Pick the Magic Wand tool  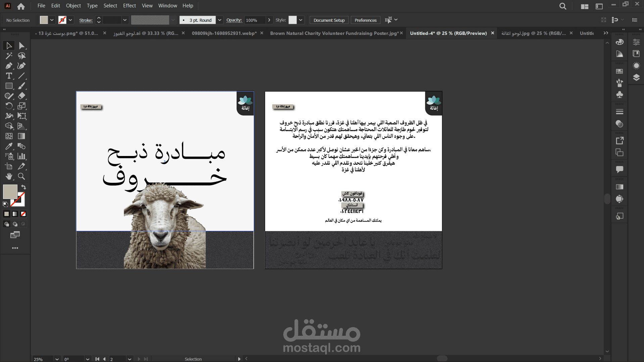[9, 56]
